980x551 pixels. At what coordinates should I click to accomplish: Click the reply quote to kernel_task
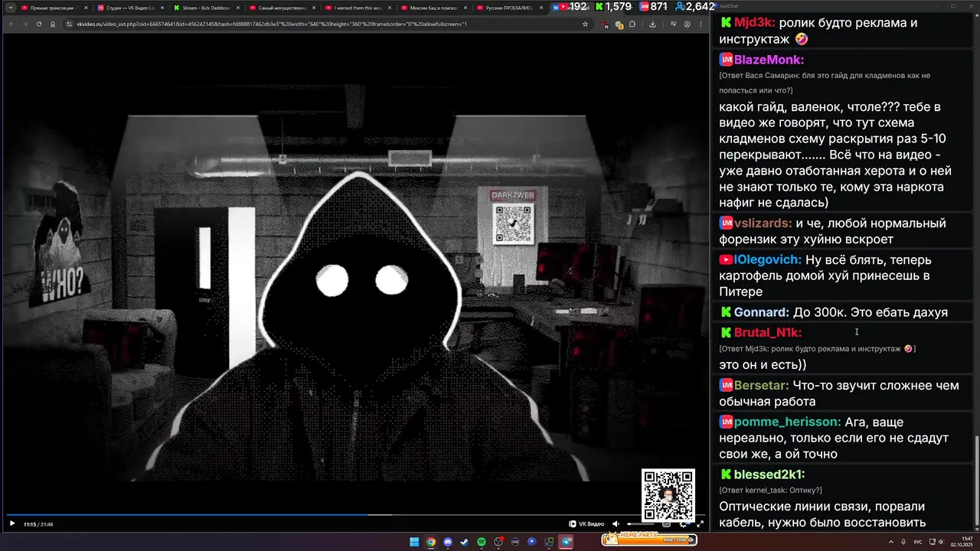point(770,490)
